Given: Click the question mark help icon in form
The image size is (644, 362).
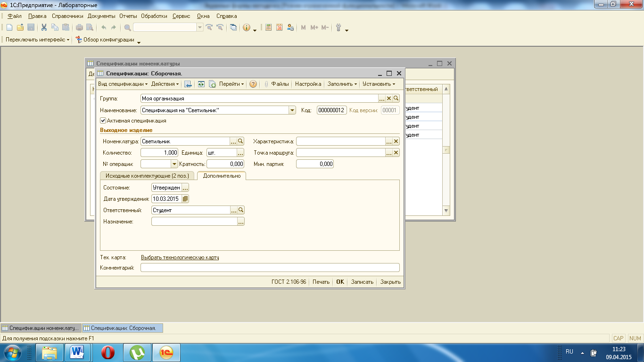Looking at the screenshot, I should pyautogui.click(x=253, y=84).
